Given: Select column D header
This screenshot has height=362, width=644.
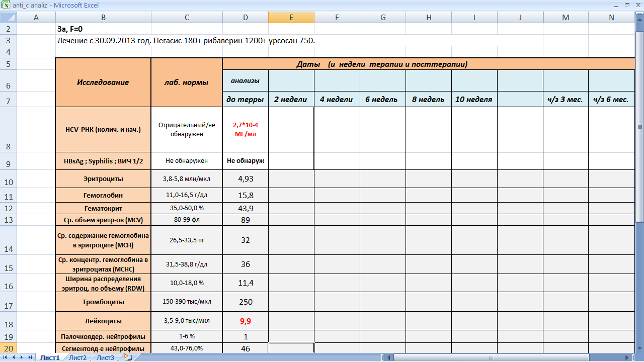Looking at the screenshot, I should point(245,18).
